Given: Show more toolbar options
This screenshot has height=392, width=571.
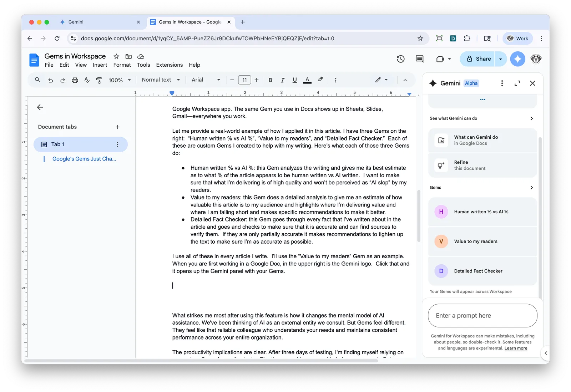Looking at the screenshot, I should 335,80.
